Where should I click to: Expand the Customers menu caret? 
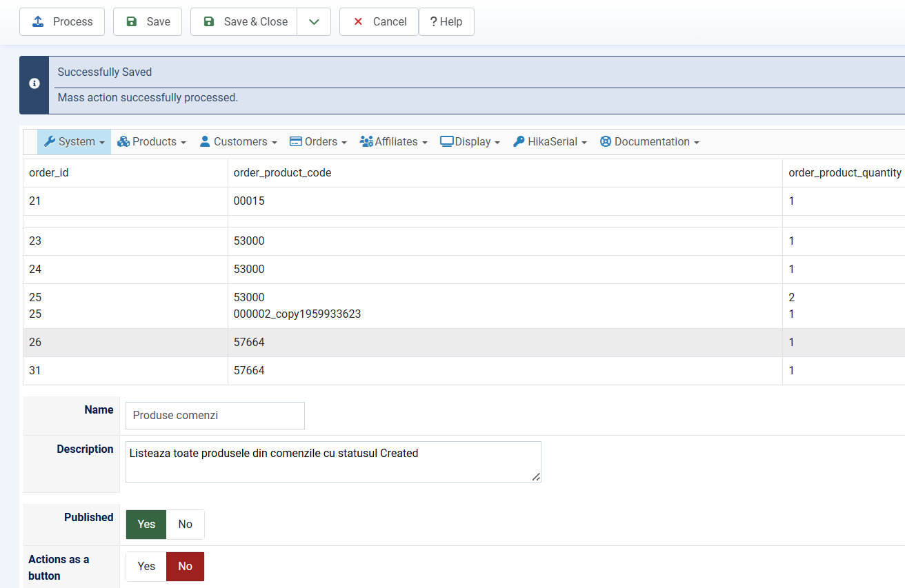click(275, 143)
